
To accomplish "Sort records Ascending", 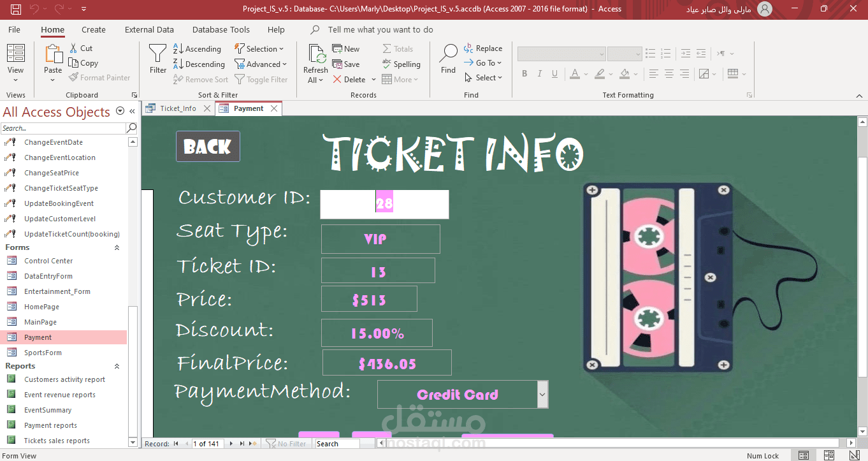I will click(197, 49).
